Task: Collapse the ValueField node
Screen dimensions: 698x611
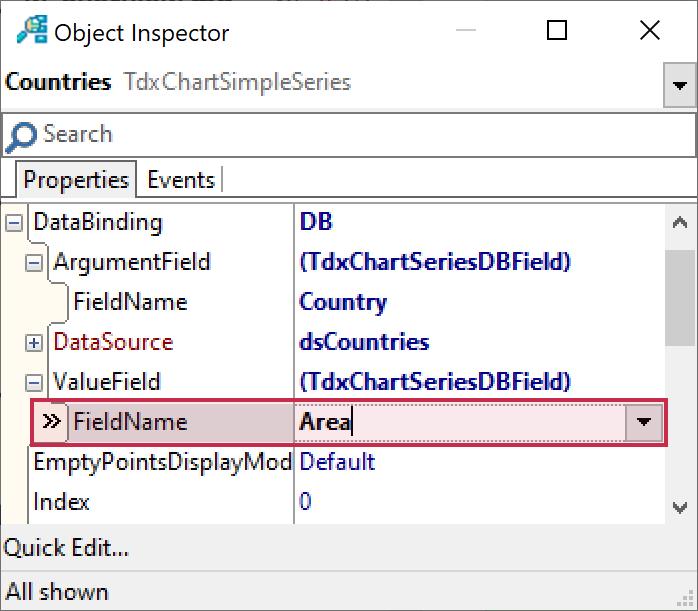Action: [34, 383]
